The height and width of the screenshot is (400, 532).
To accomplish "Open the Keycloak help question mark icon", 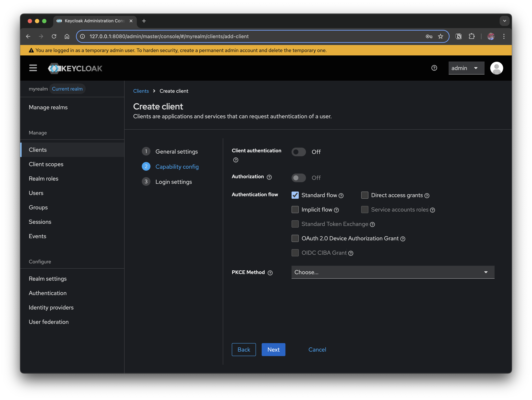I will [x=434, y=68].
